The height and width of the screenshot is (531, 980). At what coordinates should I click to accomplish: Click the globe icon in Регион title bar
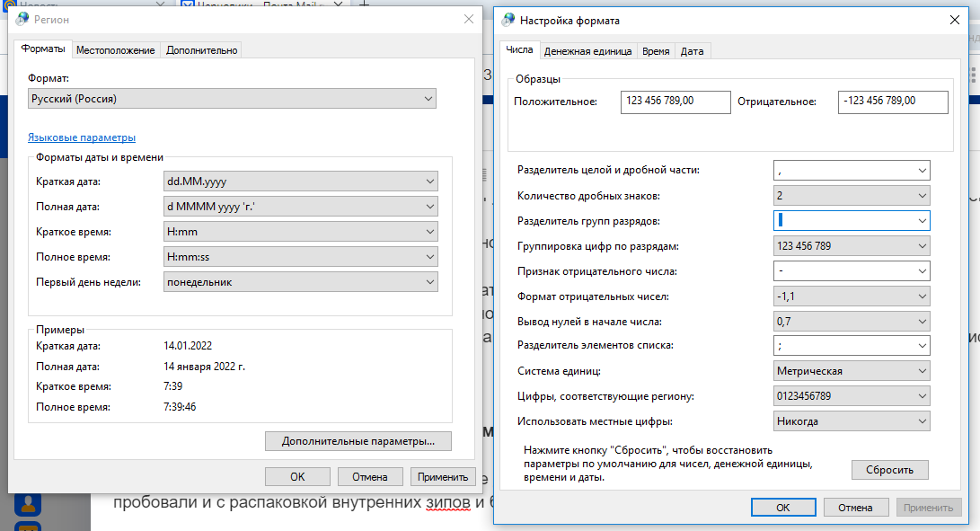[22, 19]
